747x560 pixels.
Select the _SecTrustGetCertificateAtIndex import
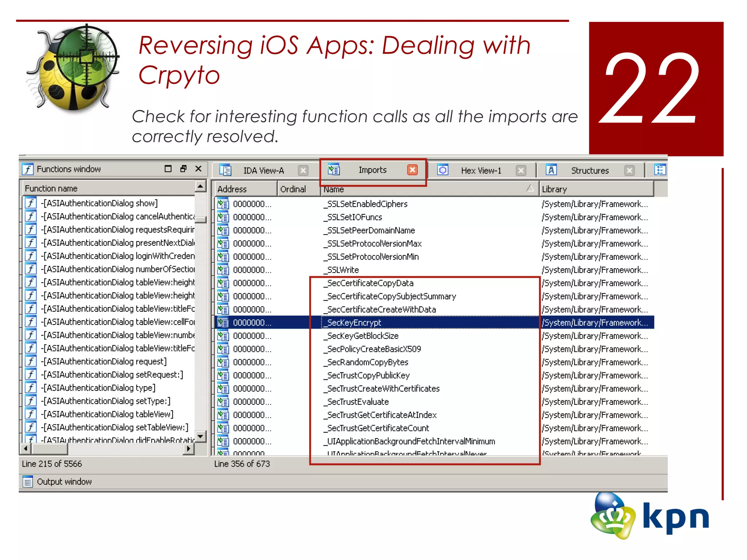[380, 415]
